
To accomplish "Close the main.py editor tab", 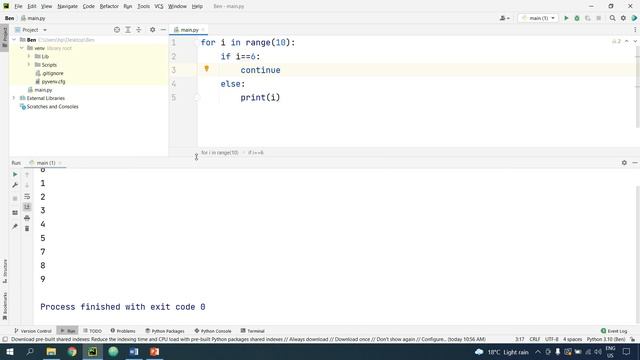I will pyautogui.click(x=203, y=30).
